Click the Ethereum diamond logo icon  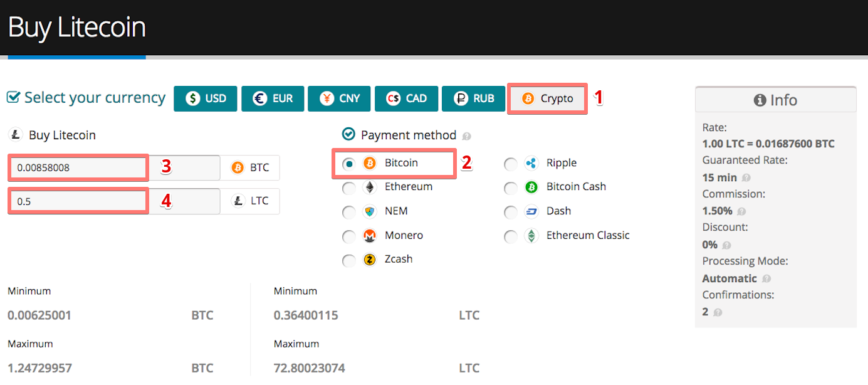pos(370,187)
